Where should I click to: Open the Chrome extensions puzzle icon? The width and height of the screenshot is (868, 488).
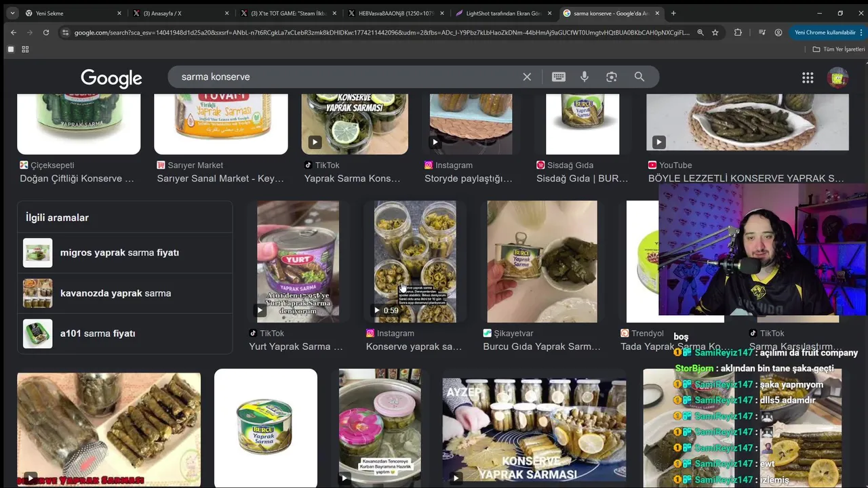[738, 32]
